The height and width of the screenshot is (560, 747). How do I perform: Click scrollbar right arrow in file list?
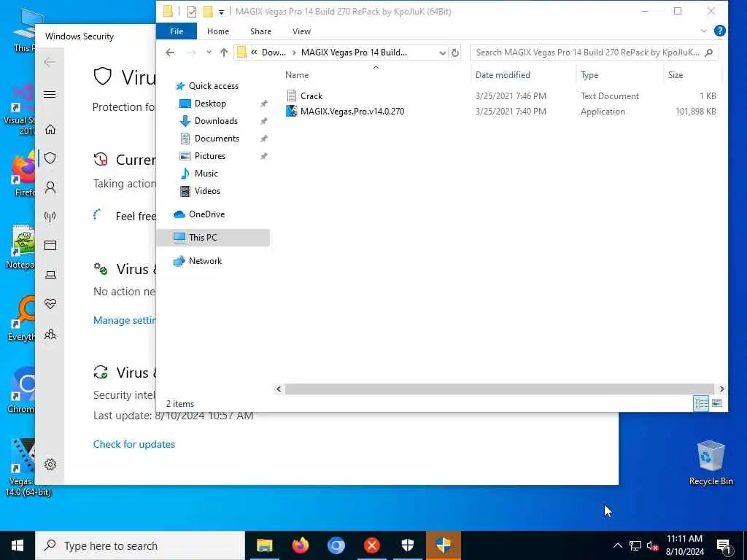(721, 389)
